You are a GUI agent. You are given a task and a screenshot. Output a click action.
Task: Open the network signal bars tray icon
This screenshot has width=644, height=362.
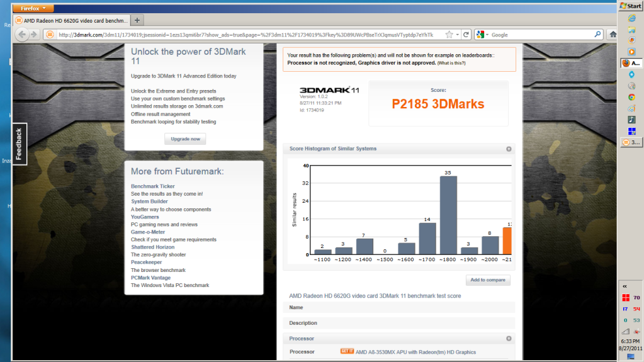(626, 331)
